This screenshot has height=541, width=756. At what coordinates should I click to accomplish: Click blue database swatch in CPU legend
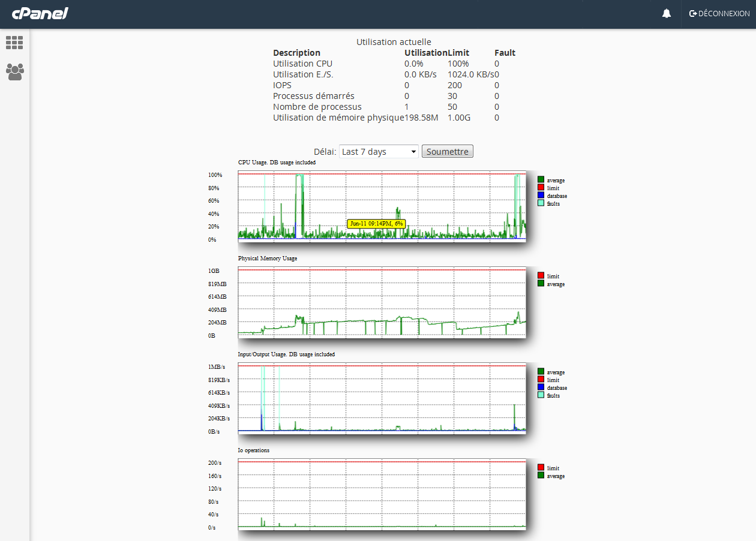click(x=541, y=196)
